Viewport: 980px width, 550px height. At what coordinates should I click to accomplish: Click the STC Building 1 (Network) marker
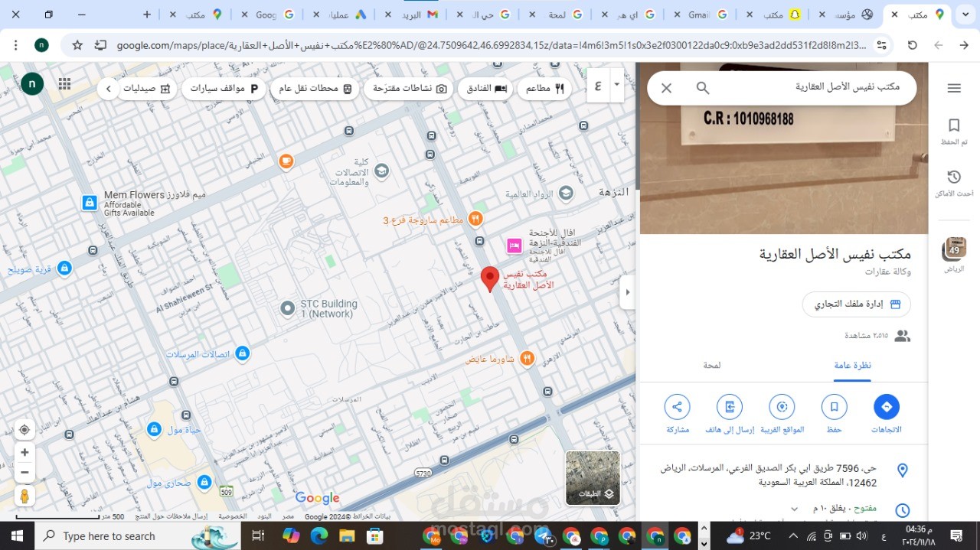[287, 308]
